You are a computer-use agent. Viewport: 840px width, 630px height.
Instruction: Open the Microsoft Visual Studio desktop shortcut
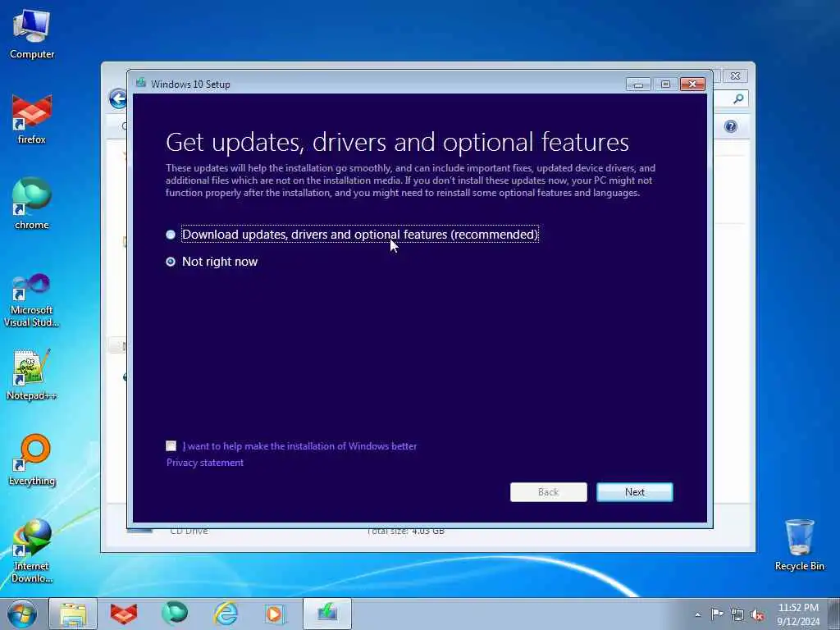(32, 300)
